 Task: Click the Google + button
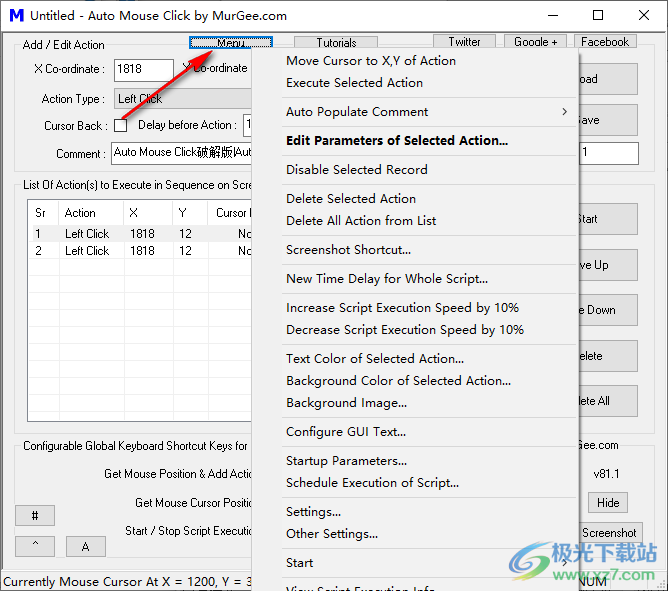(535, 41)
